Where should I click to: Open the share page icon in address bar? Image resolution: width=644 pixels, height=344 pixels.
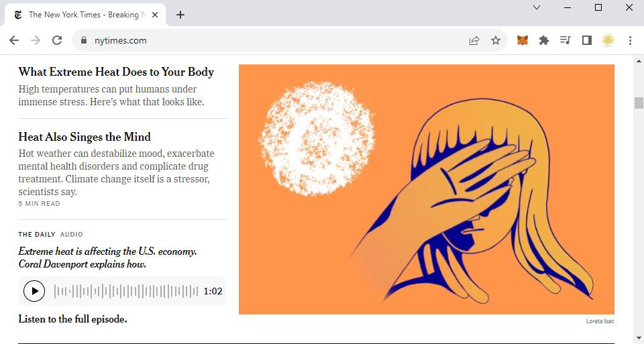tap(474, 40)
